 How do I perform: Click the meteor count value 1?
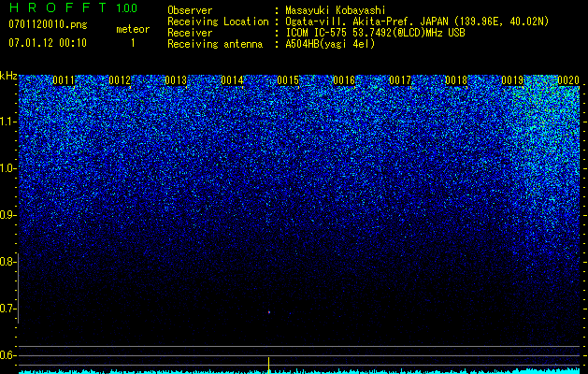[133, 43]
